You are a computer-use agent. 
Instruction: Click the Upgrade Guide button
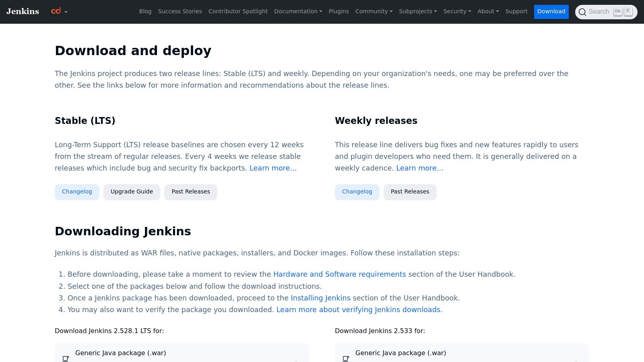click(132, 192)
